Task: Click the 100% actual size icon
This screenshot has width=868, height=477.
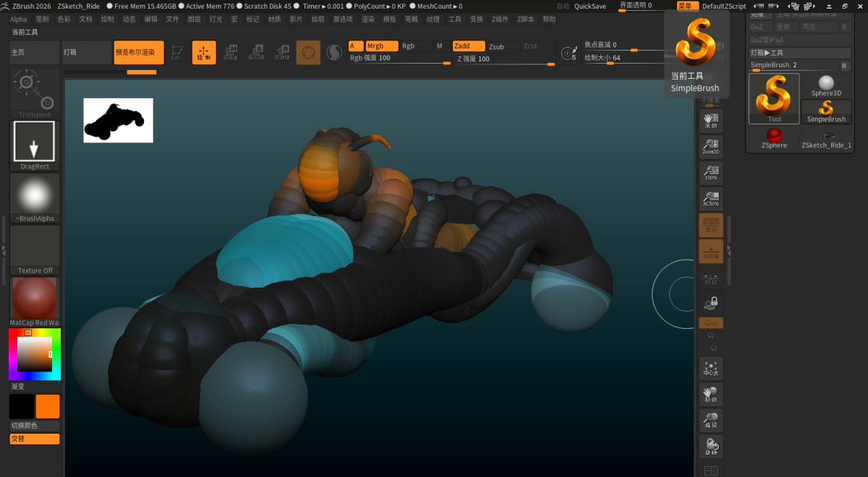Action: click(711, 173)
